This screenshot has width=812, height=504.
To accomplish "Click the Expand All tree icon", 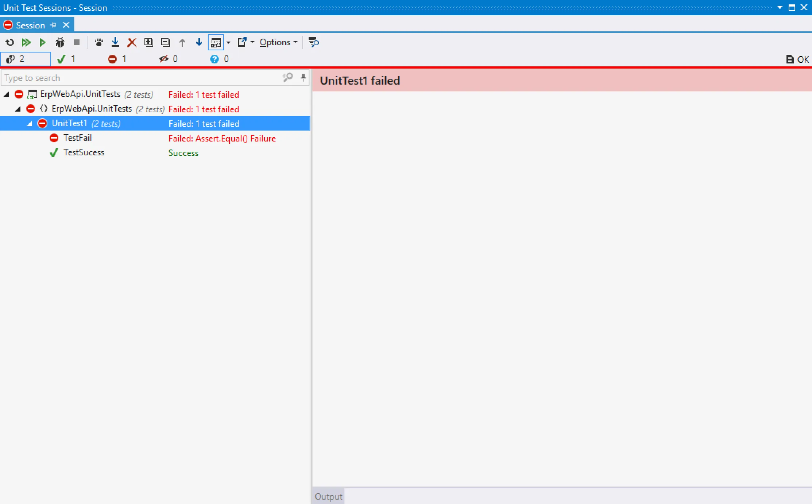I will (x=148, y=42).
